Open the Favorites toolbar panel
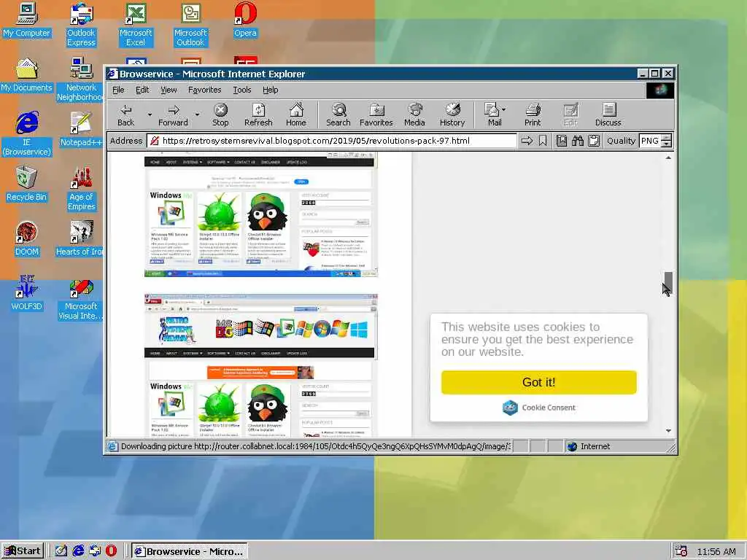747x560 pixels. tap(376, 114)
